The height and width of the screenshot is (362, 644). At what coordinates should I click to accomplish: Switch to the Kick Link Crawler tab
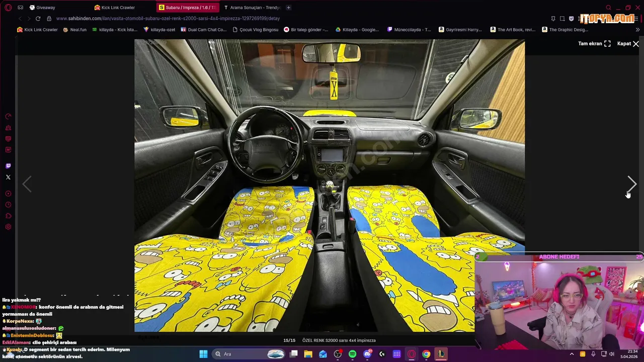pos(123,8)
